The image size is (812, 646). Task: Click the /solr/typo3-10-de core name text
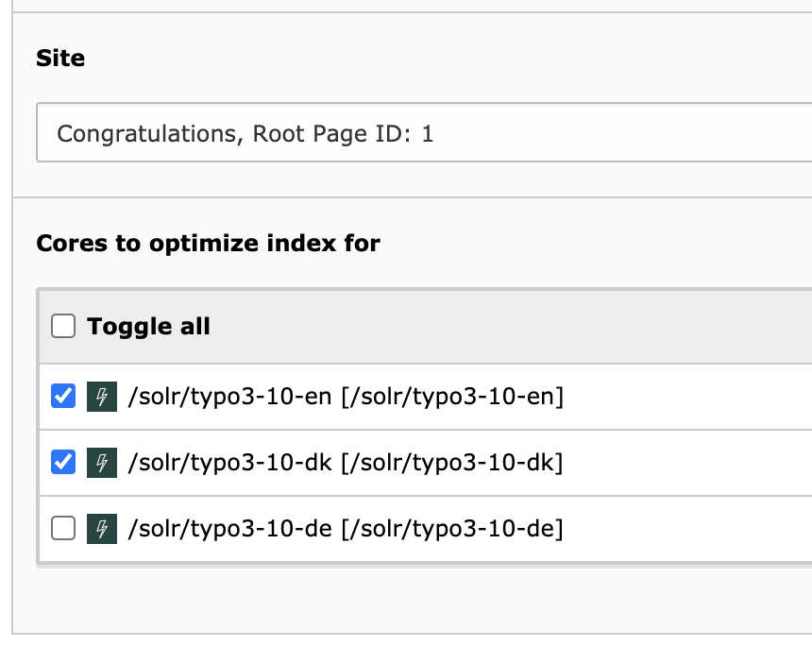pyautogui.click(x=229, y=529)
